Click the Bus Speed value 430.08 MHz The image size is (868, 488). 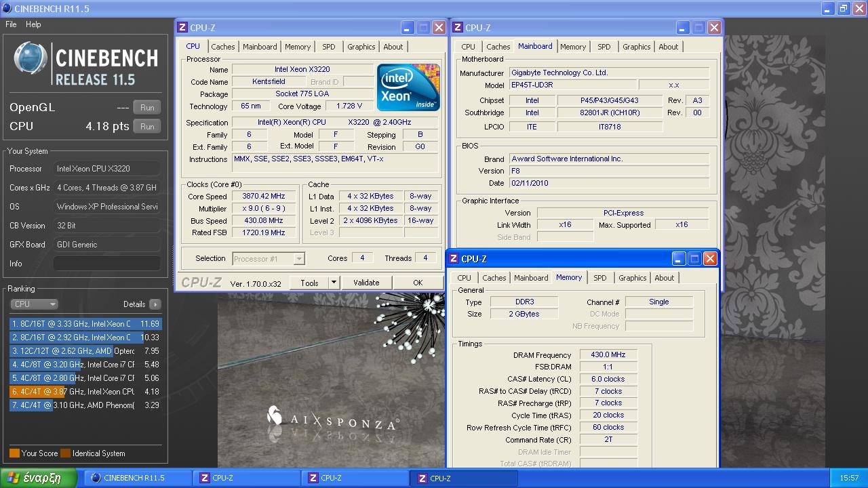pyautogui.click(x=264, y=221)
